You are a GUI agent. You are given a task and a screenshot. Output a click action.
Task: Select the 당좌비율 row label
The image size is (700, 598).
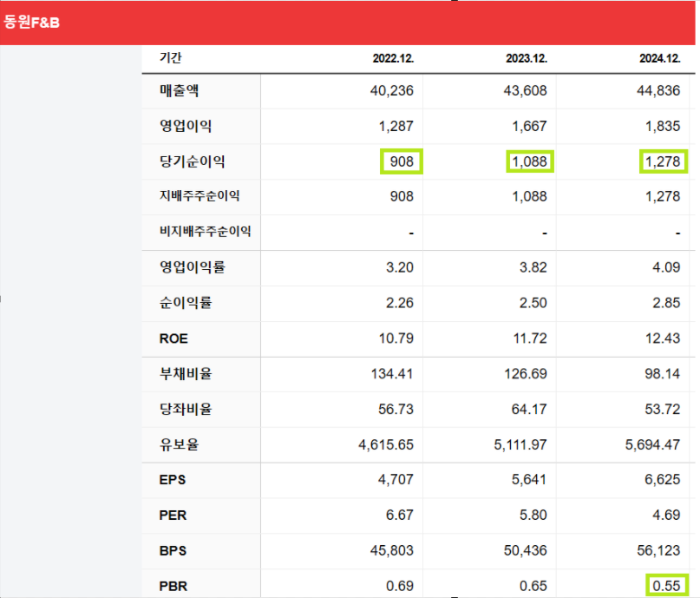[186, 409]
